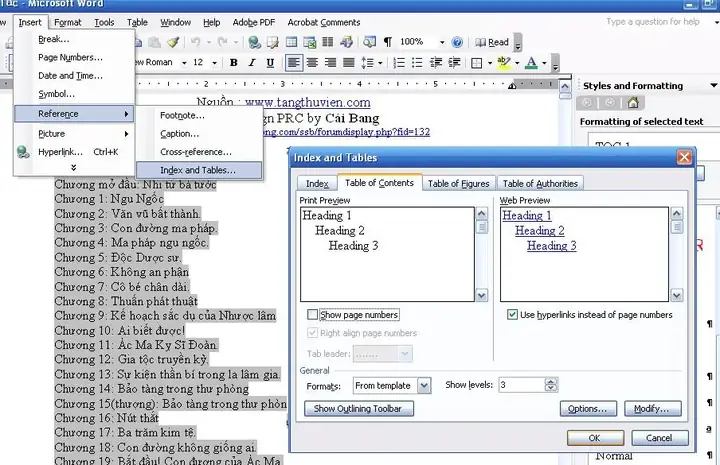Open the font size 12 dropdown
720x465 pixels.
tap(214, 62)
